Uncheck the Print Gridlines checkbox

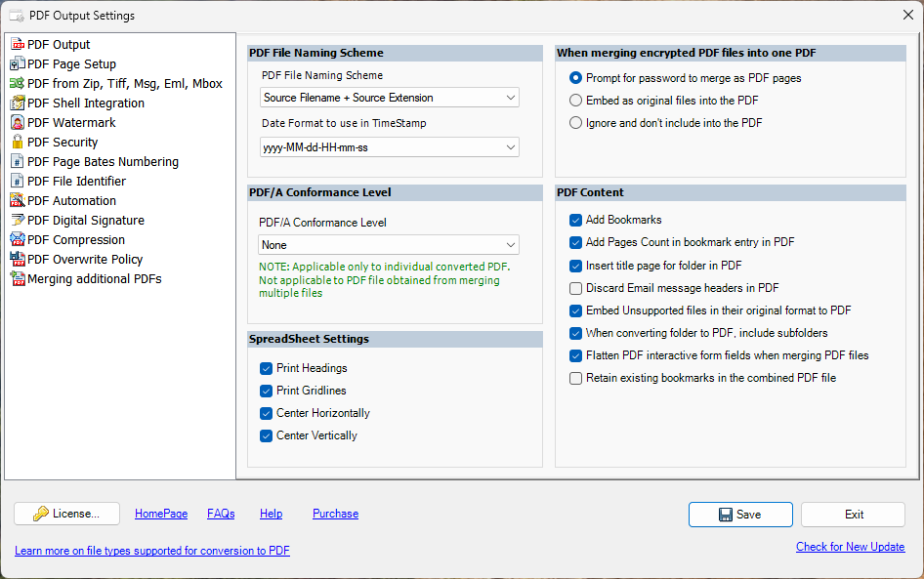[x=266, y=392]
